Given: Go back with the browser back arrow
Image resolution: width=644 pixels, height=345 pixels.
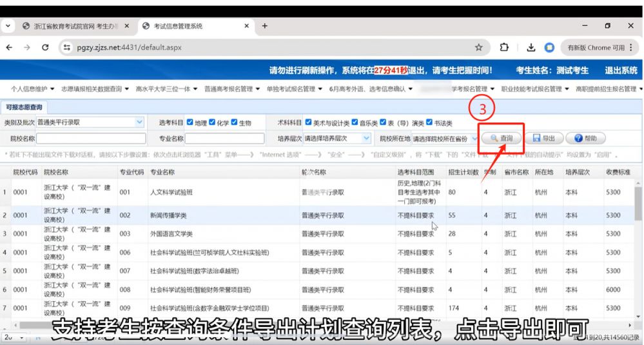Looking at the screenshot, I should [x=10, y=48].
